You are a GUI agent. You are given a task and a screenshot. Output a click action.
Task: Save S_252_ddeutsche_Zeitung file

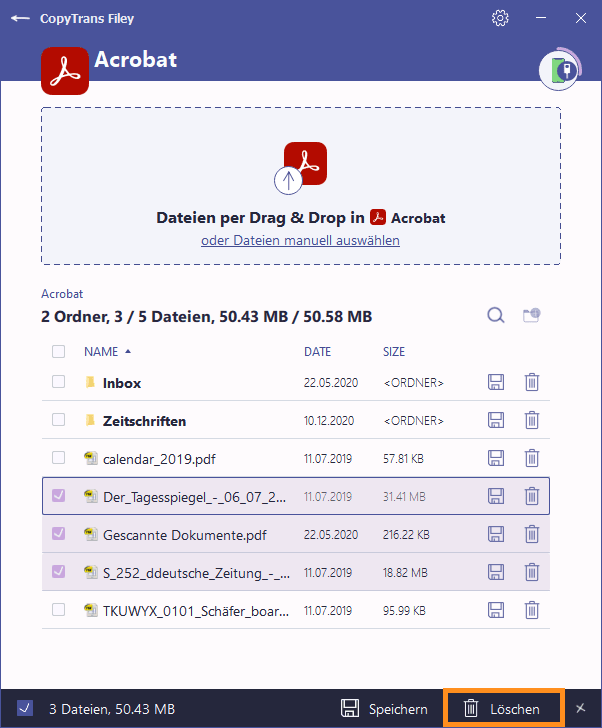(496, 572)
